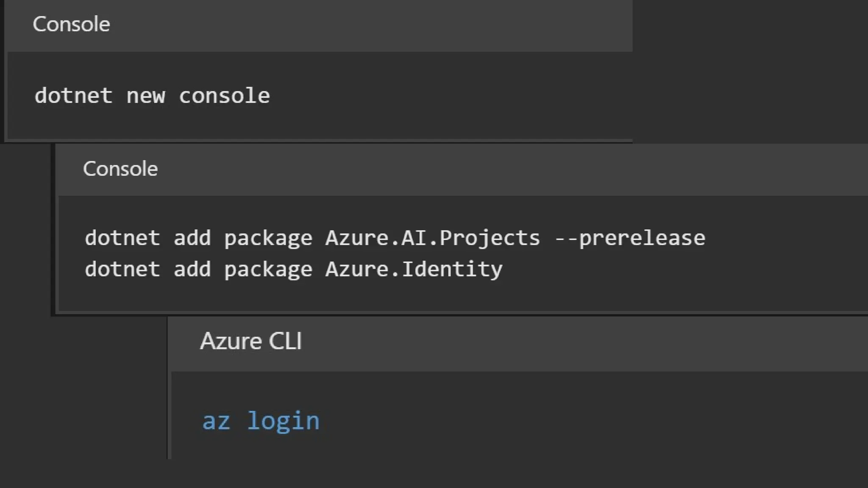Click 'dotnet' in the 'dotnet new console' line
The width and height of the screenshot is (868, 488).
[73, 96]
